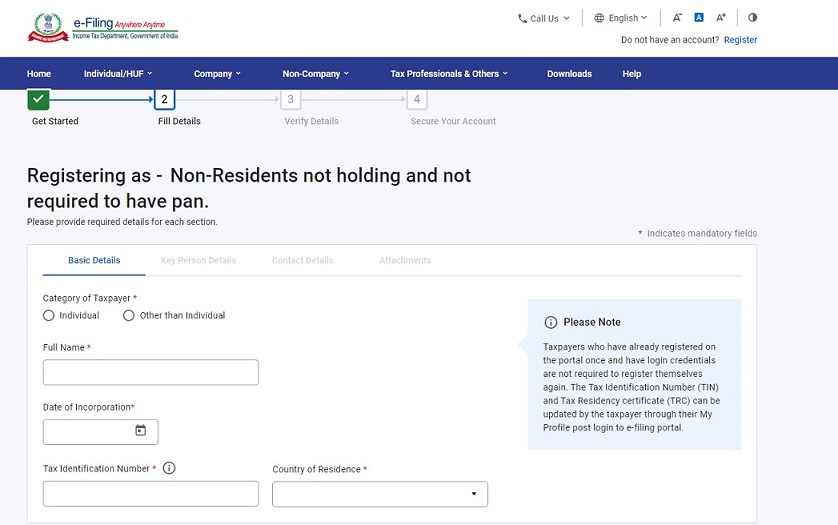This screenshot has width=838, height=525.
Task: Expand Individual/HUF menu
Action: click(118, 74)
